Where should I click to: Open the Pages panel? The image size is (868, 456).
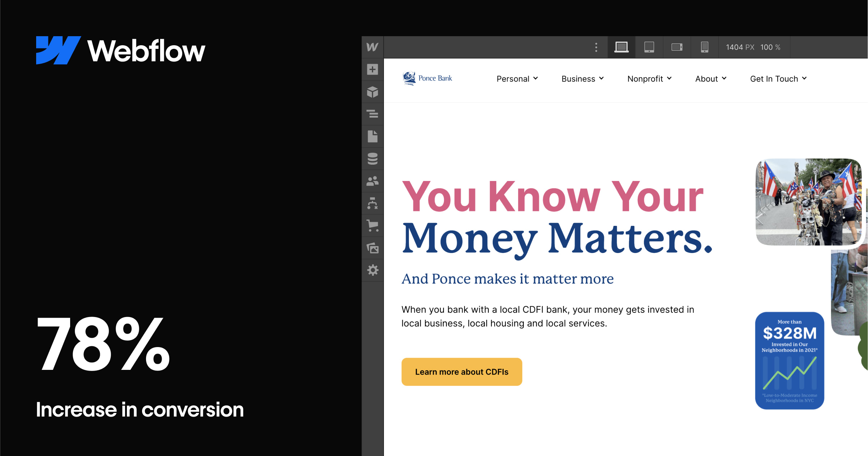372,137
